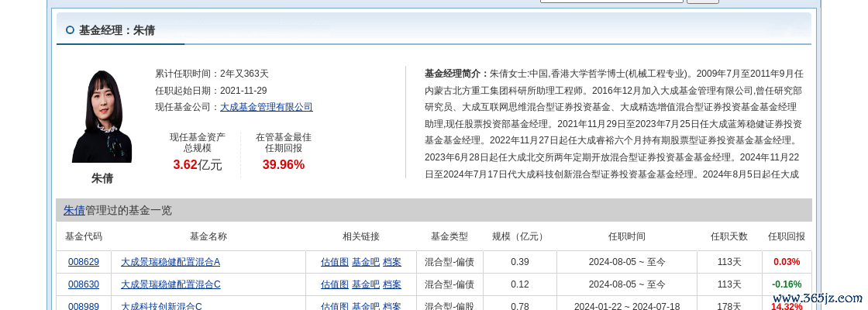Screen dimensions: 868x310
Task: Click the 基金代码 column header
Action: point(84,236)
